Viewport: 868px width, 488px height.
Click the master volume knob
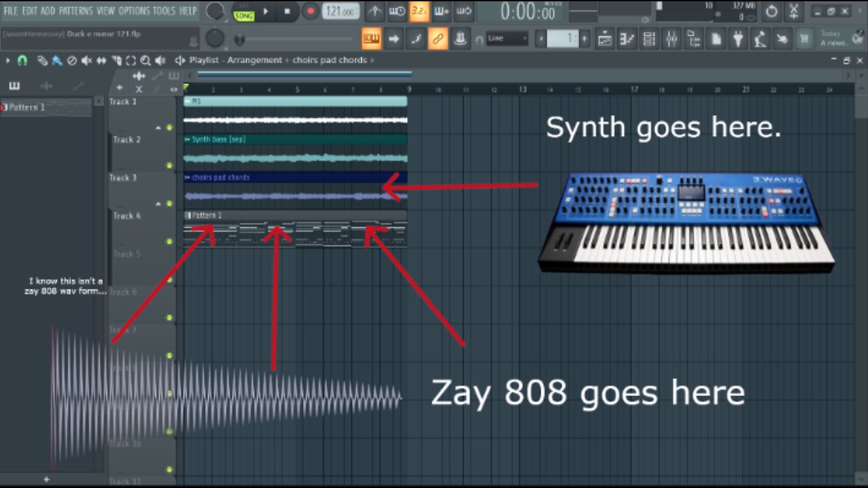(215, 11)
